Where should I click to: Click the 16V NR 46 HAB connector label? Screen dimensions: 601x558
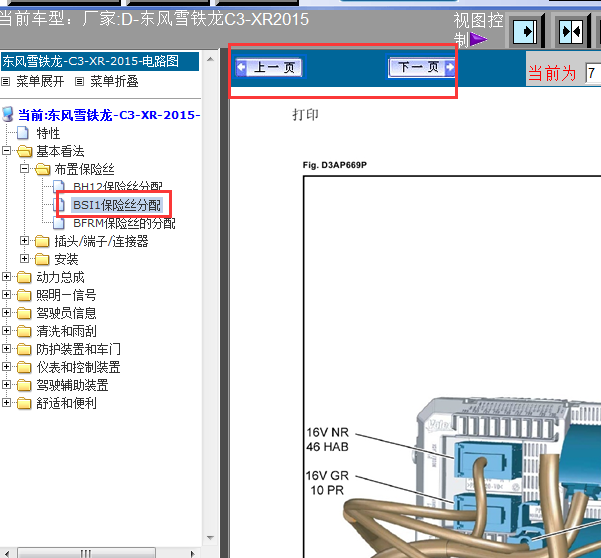pos(327,439)
